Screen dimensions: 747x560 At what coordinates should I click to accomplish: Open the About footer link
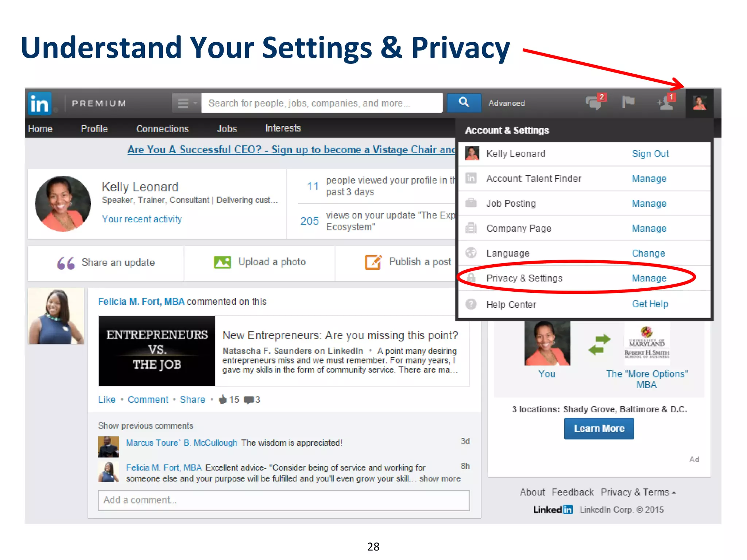(x=532, y=492)
